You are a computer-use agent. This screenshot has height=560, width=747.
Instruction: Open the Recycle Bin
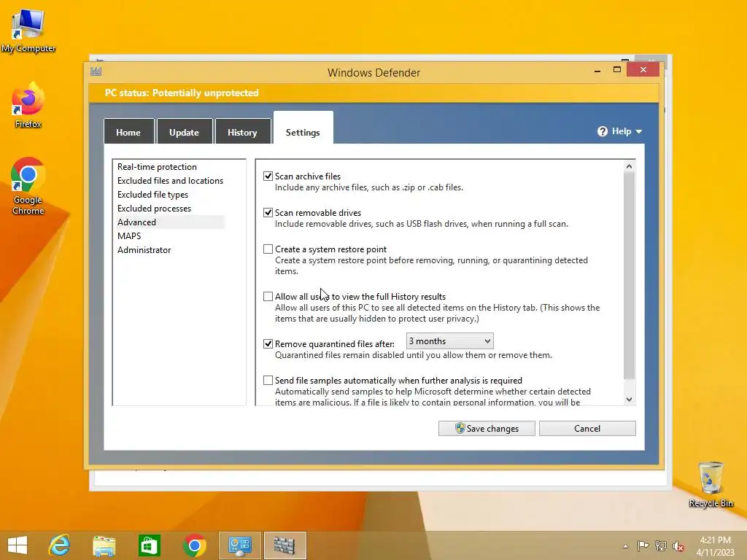tap(711, 484)
